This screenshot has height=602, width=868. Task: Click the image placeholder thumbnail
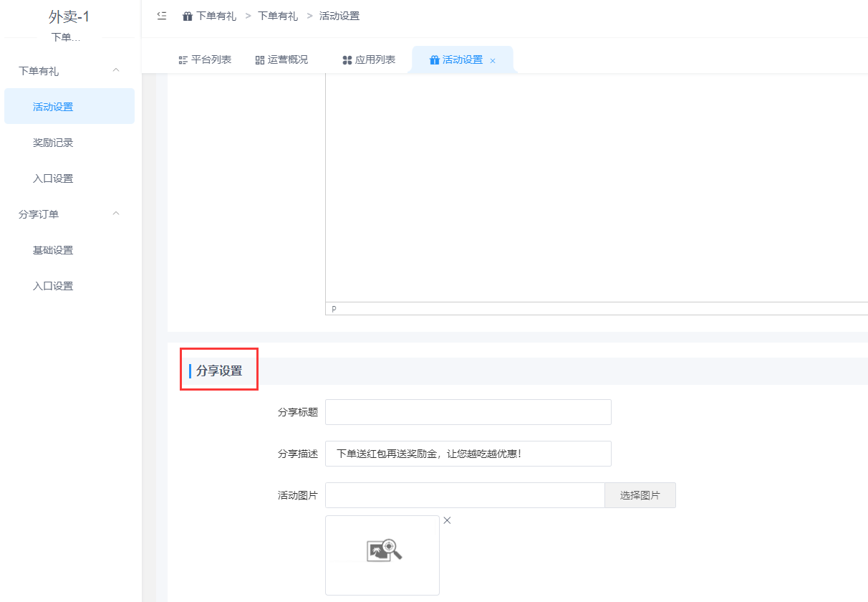pos(382,555)
